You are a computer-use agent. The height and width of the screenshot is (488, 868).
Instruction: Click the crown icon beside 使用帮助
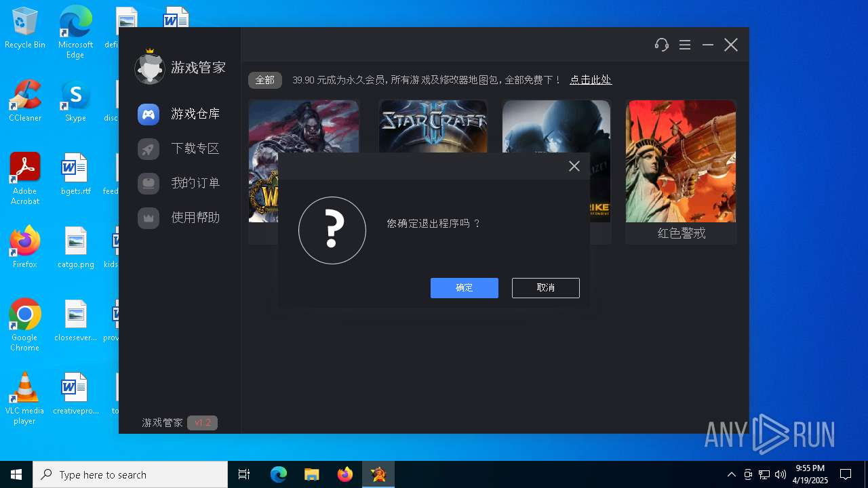pyautogui.click(x=149, y=218)
